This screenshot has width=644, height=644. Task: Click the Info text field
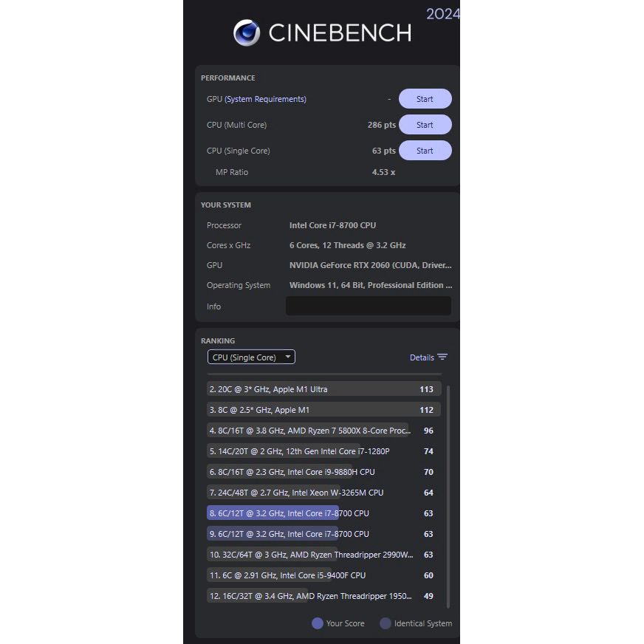coord(369,306)
